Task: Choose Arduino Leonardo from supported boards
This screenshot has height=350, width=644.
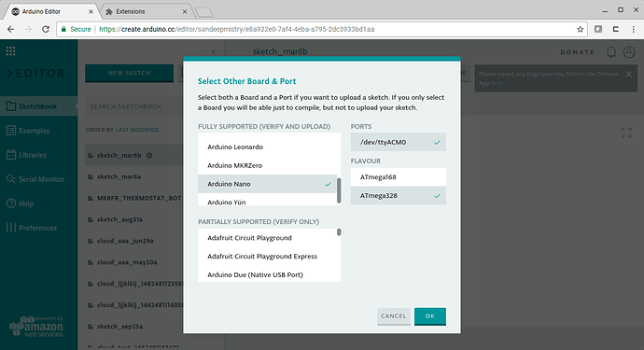Action: 267,147
